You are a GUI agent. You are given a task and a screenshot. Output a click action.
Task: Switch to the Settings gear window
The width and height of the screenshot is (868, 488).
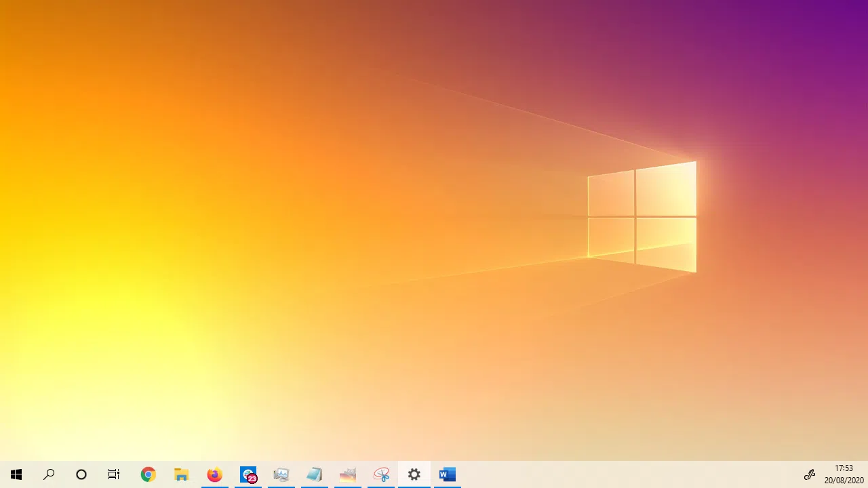click(x=414, y=474)
